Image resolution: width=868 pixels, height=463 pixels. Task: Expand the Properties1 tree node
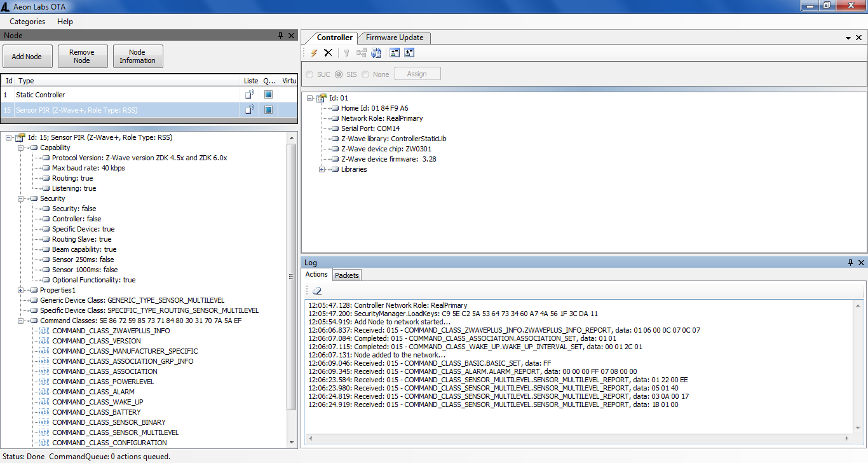point(21,290)
